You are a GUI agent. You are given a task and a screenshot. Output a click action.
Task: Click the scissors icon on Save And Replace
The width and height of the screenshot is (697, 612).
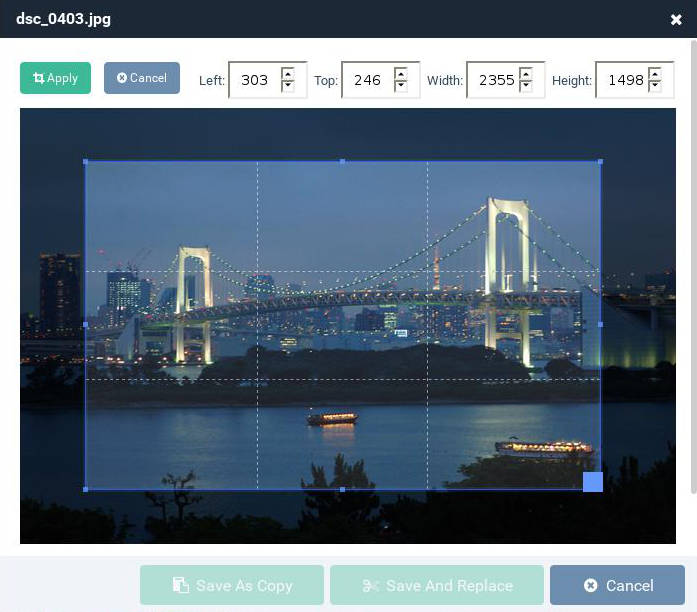(x=371, y=585)
